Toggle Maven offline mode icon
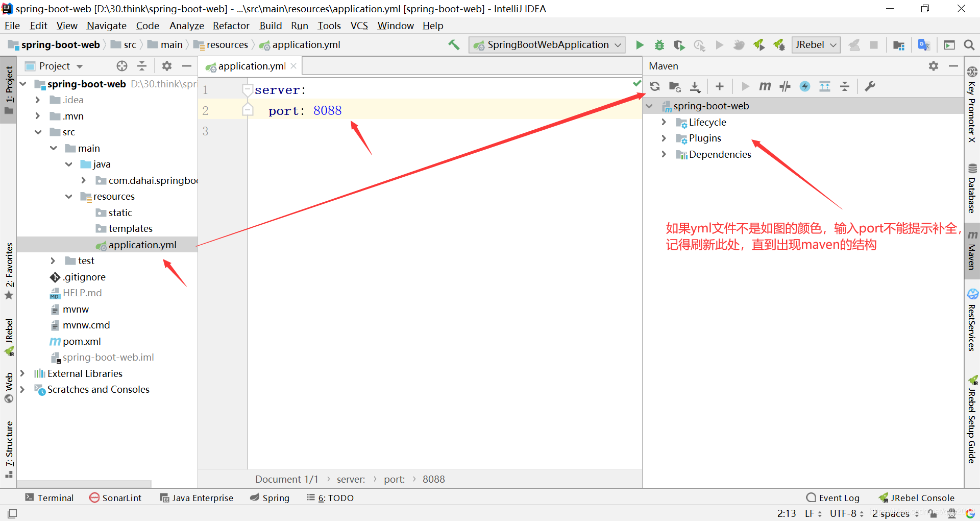The image size is (980, 521). tap(785, 86)
